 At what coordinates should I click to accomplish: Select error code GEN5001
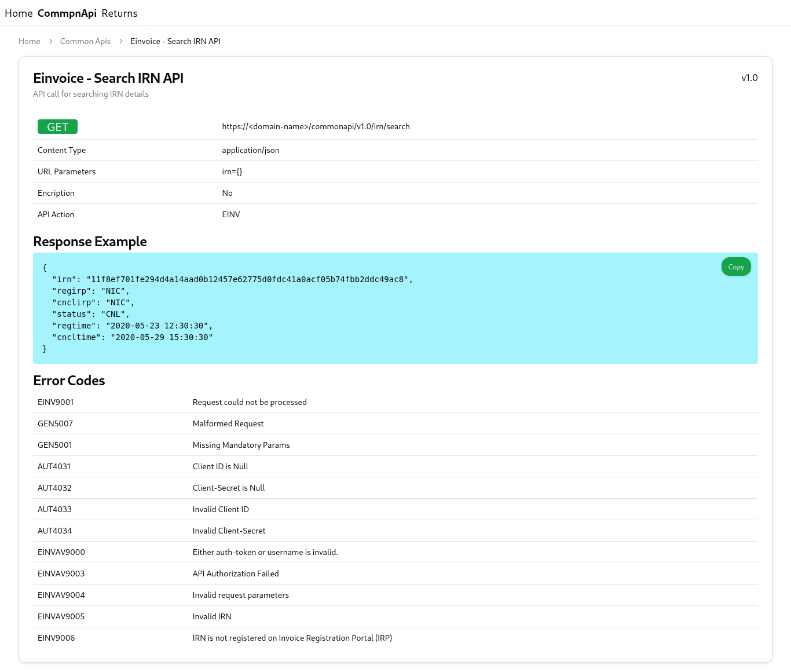(x=55, y=445)
